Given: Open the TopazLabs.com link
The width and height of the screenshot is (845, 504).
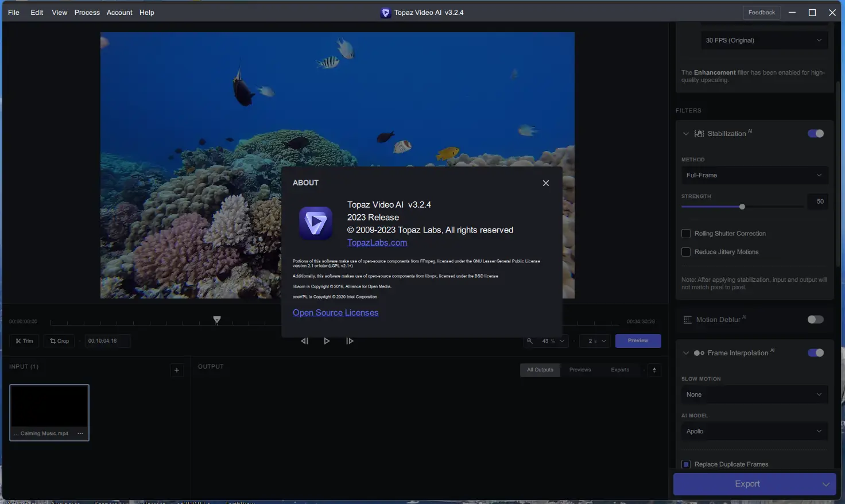Looking at the screenshot, I should (377, 243).
